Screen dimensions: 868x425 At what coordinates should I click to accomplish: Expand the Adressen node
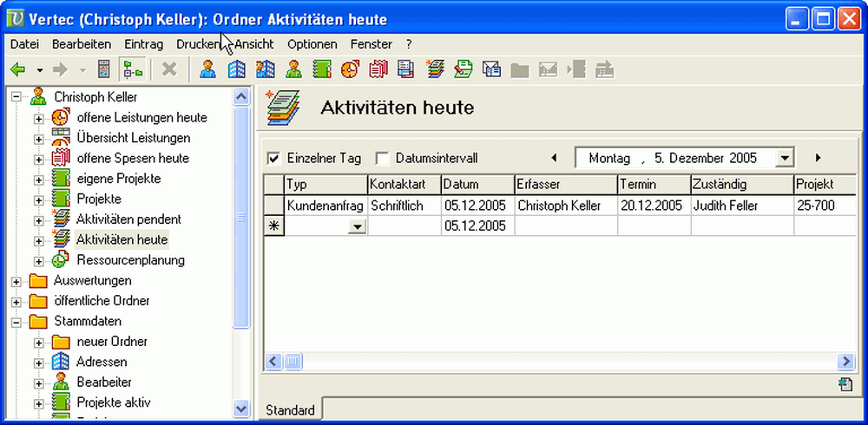tap(39, 363)
